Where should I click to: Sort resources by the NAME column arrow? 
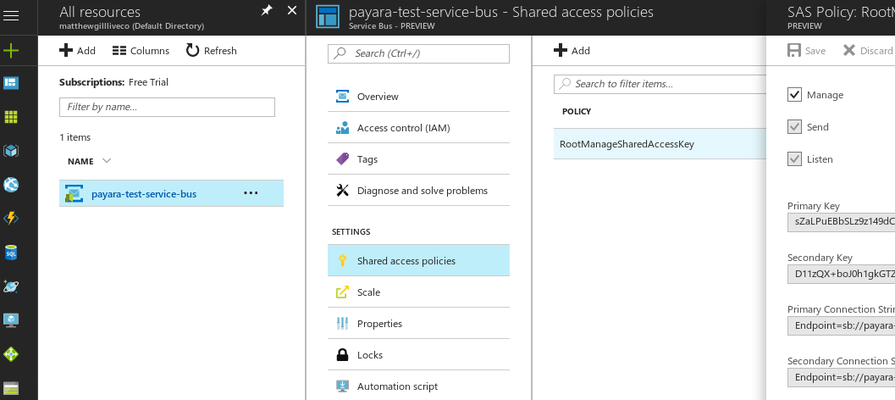(x=107, y=161)
